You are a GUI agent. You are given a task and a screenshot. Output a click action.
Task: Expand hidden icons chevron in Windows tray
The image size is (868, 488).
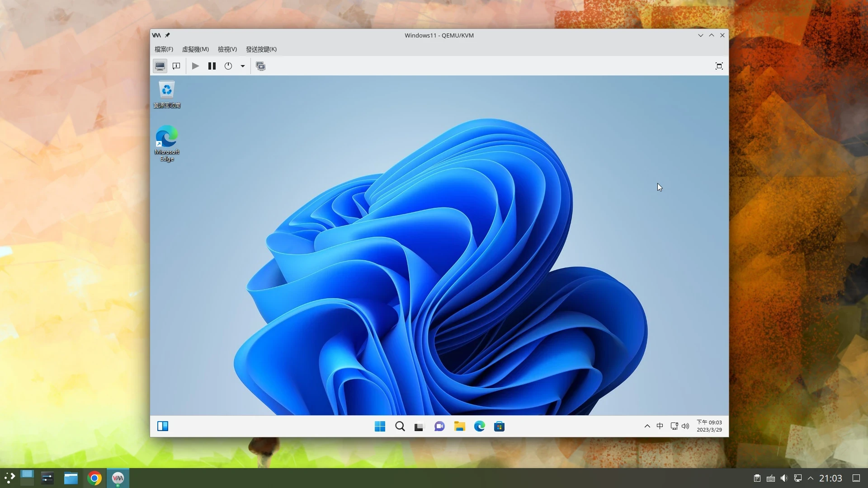tap(647, 426)
